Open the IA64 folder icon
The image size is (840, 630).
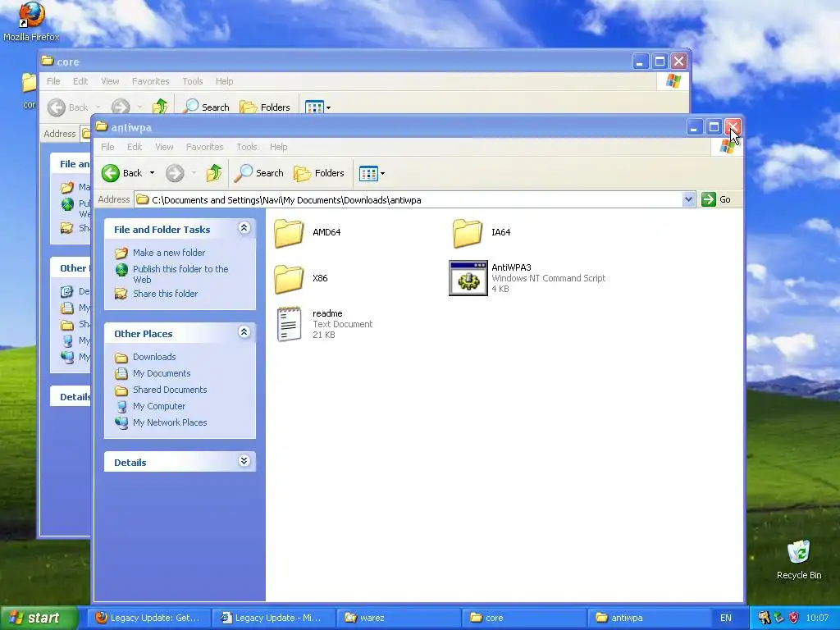[467, 233]
